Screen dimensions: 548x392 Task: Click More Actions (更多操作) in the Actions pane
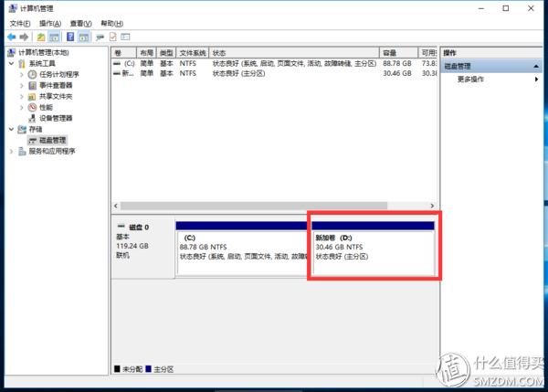tap(470, 79)
